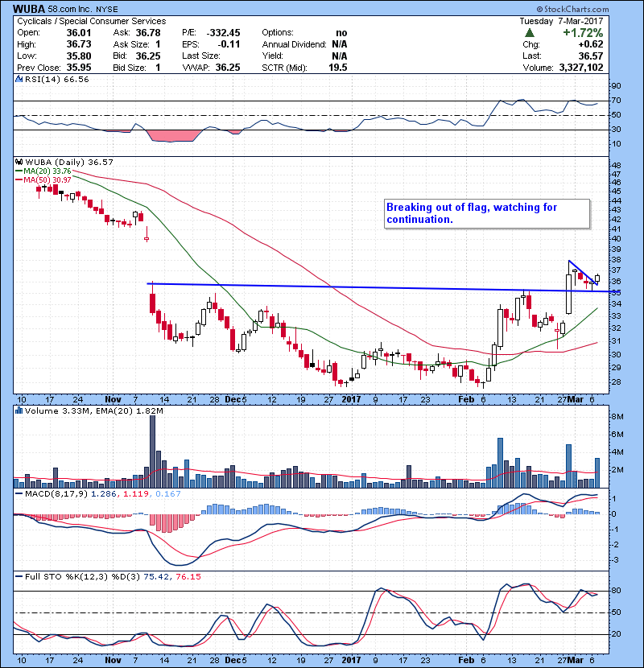
Task: Click Cyclicals / Special Consumer Services sector text
Action: point(92,21)
